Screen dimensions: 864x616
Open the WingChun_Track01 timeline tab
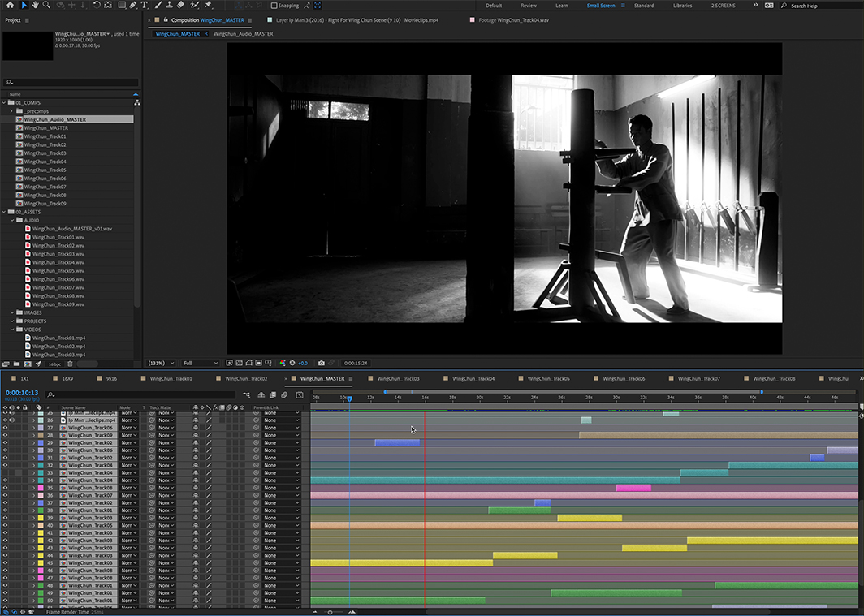tap(171, 379)
